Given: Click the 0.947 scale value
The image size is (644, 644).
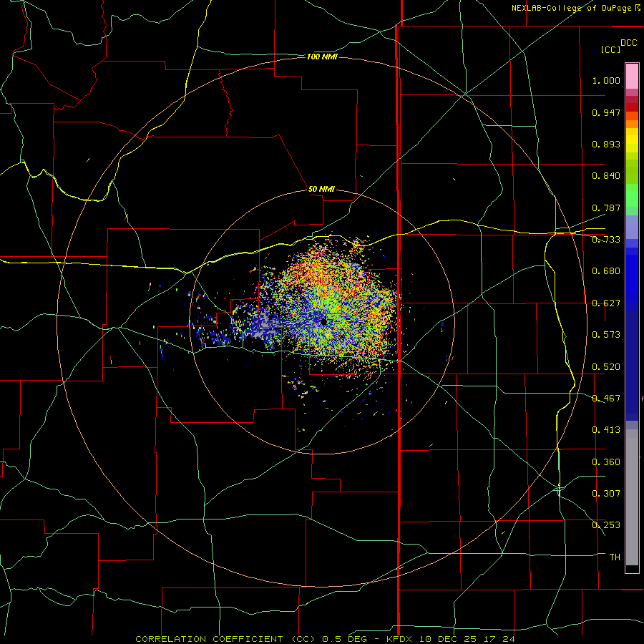Looking at the screenshot, I should pyautogui.click(x=606, y=112).
